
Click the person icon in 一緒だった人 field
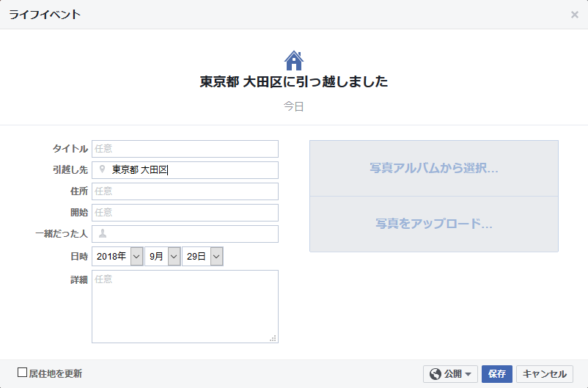[103, 233]
